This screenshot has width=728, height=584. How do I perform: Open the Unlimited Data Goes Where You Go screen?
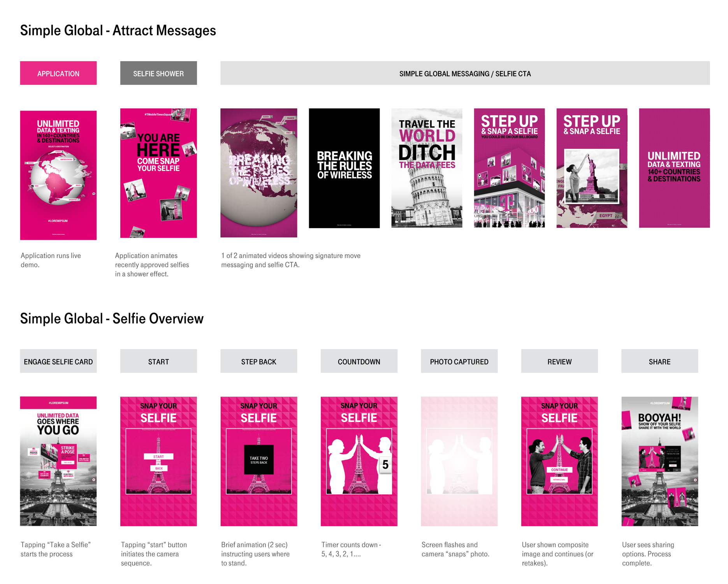point(58,461)
